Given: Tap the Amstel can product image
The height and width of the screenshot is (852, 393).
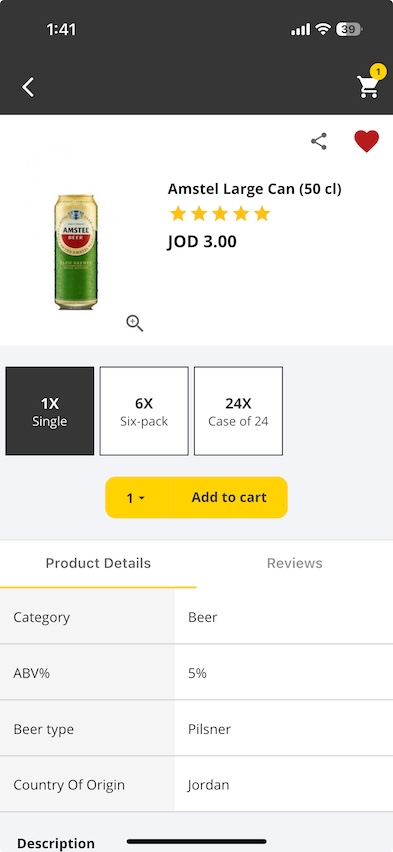Looking at the screenshot, I should coord(76,252).
